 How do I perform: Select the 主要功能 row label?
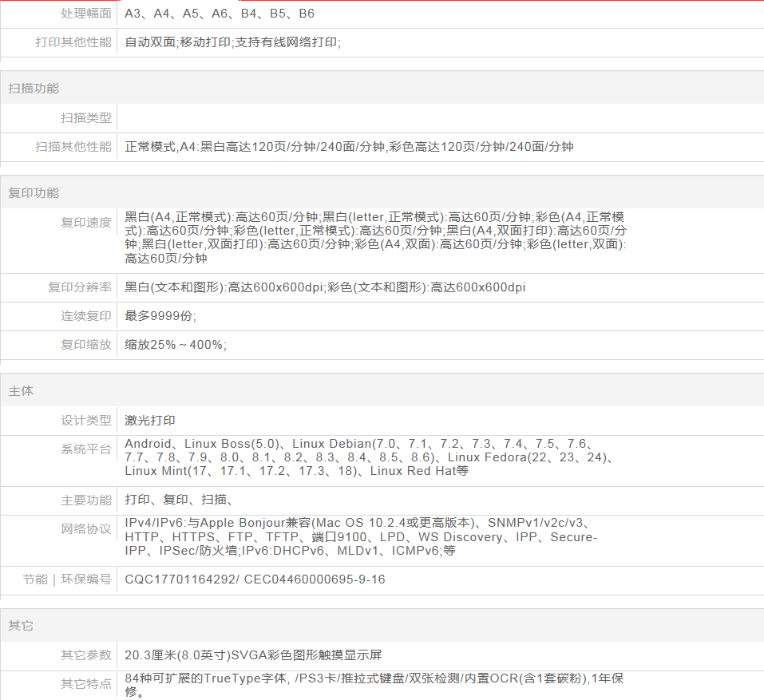[86, 500]
